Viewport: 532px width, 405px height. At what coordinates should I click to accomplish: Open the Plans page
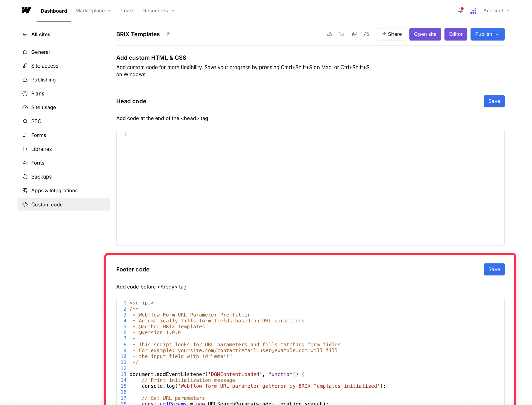[x=64, y=93]
